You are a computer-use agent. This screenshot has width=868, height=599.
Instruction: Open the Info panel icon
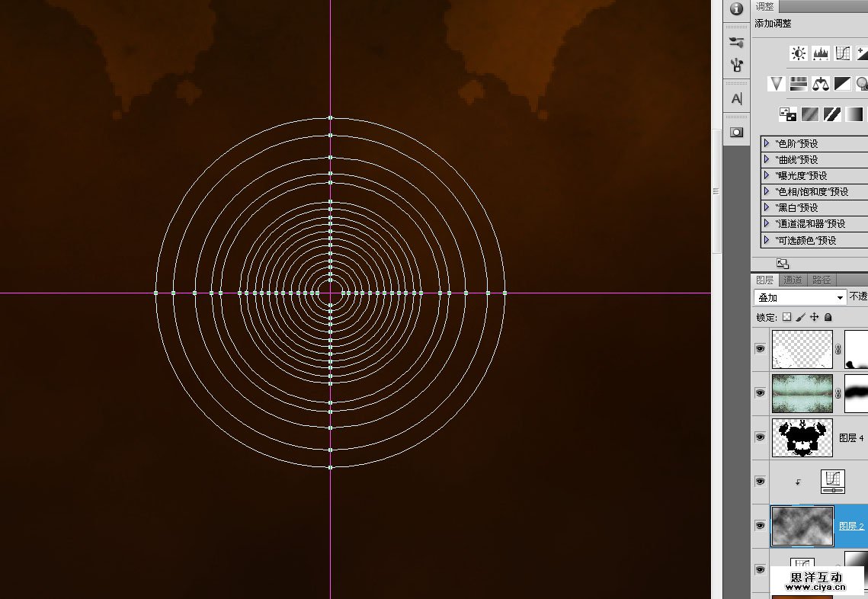coord(736,9)
